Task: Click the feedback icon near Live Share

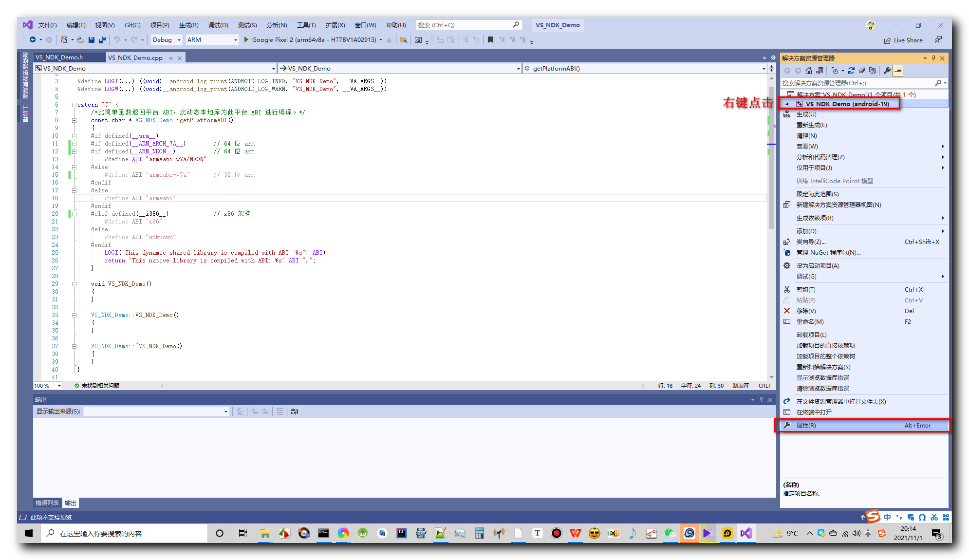Action: [938, 40]
